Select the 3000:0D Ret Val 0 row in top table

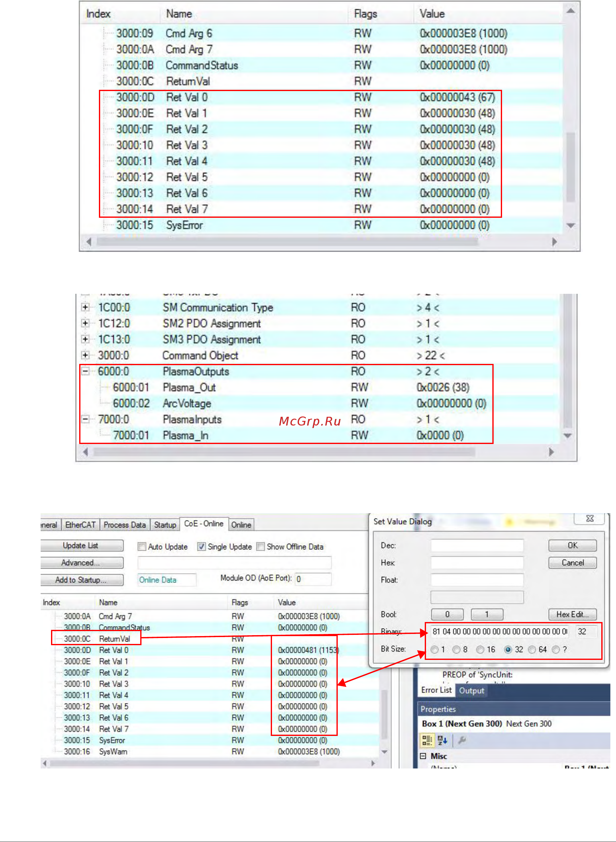coord(321,97)
